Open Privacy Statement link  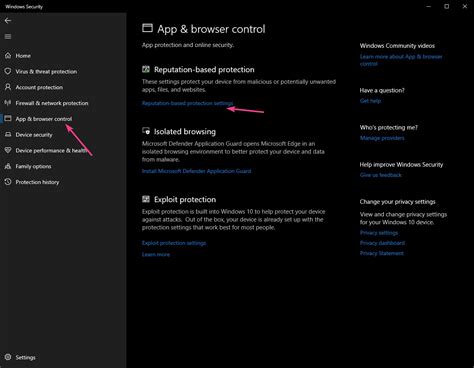[x=381, y=253]
